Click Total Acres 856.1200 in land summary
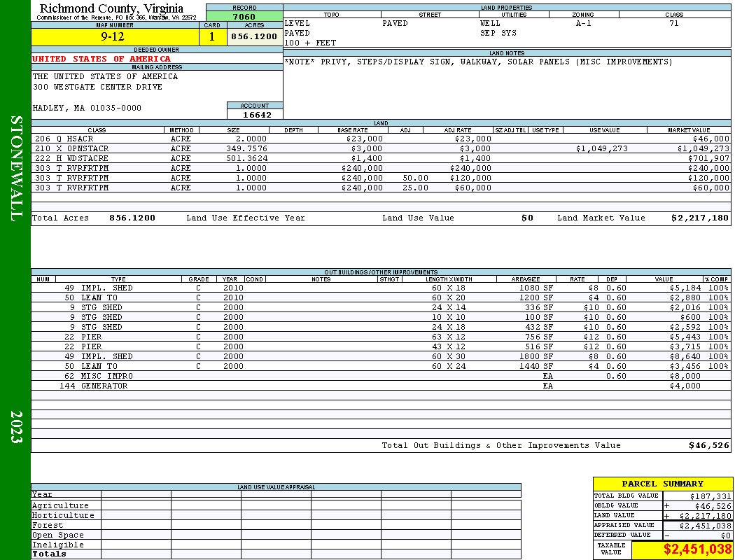735x560 pixels. (132, 218)
